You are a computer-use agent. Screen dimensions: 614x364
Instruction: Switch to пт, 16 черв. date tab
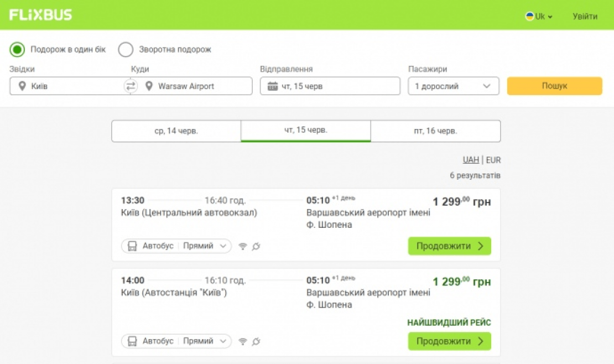tap(435, 131)
